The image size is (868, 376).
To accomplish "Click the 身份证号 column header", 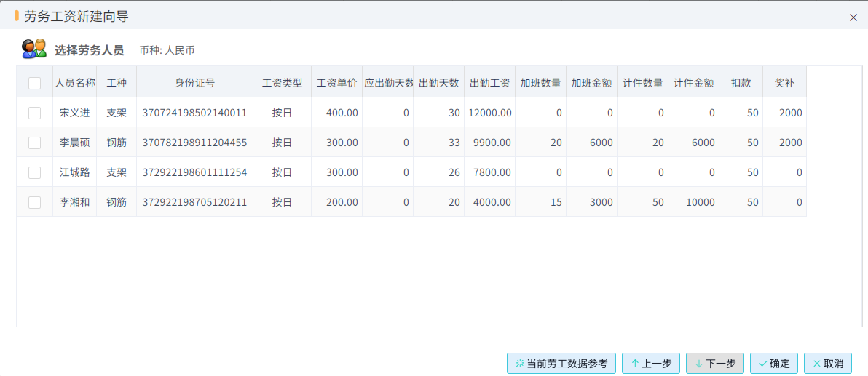I will [x=195, y=83].
